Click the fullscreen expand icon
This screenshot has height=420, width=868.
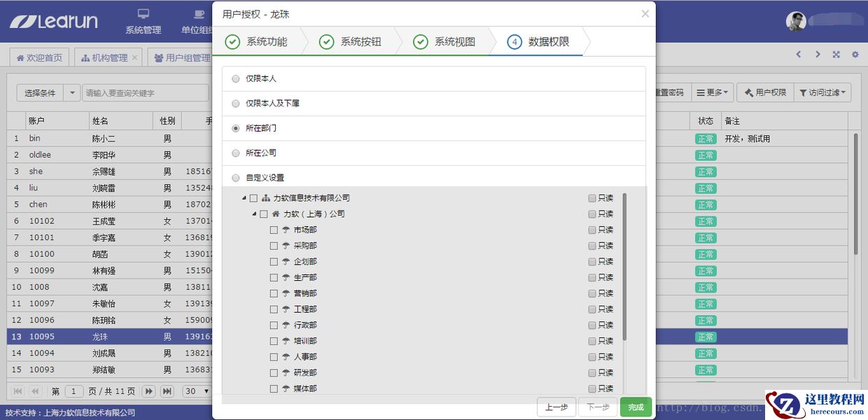pos(836,55)
